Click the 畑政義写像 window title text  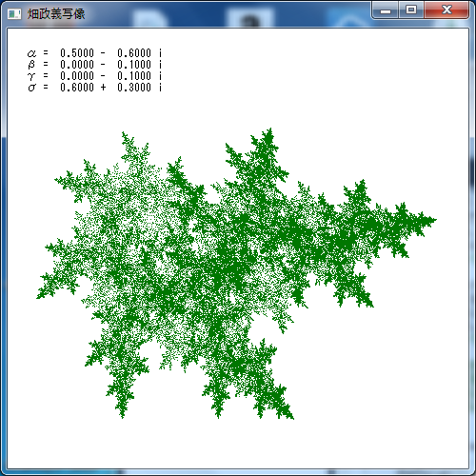pyautogui.click(x=56, y=14)
